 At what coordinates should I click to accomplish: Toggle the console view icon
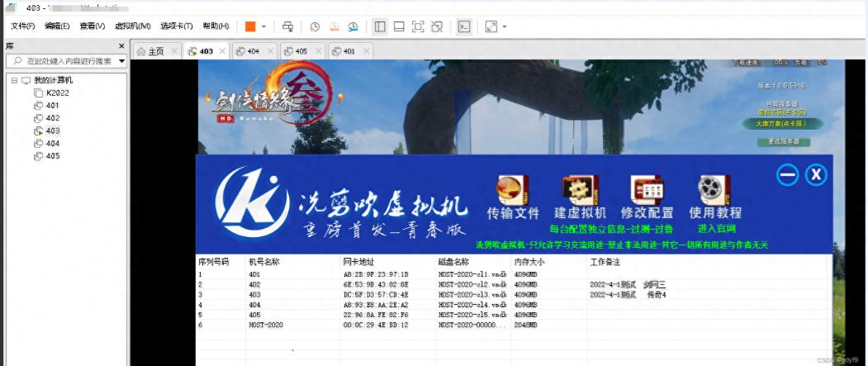point(464,26)
